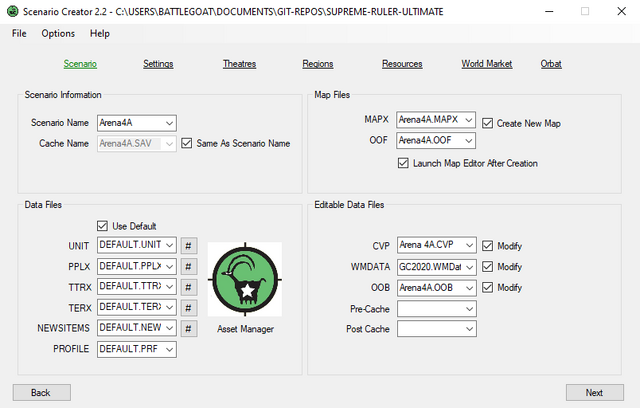Open the File menu
The image size is (640, 408).
coord(19,33)
